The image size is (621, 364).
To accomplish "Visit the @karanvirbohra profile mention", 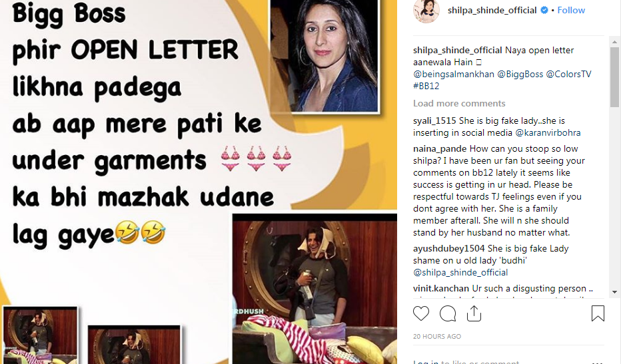I will pyautogui.click(x=548, y=132).
